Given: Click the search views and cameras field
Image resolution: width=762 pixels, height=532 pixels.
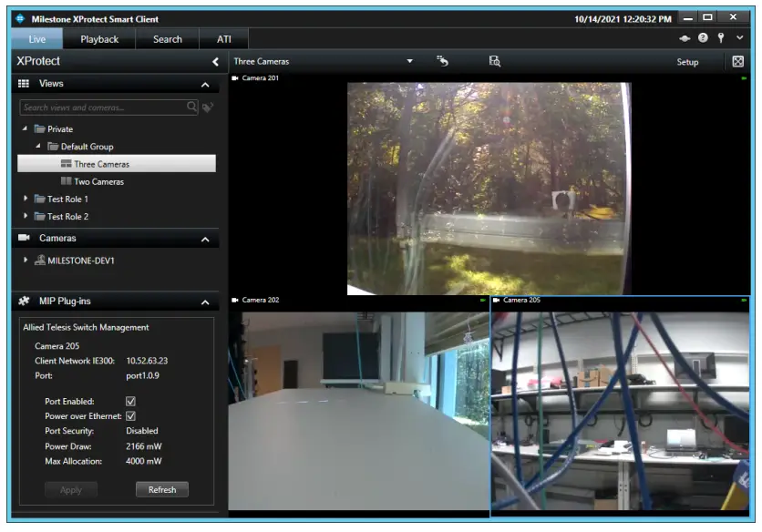Looking at the screenshot, I should coord(108,107).
